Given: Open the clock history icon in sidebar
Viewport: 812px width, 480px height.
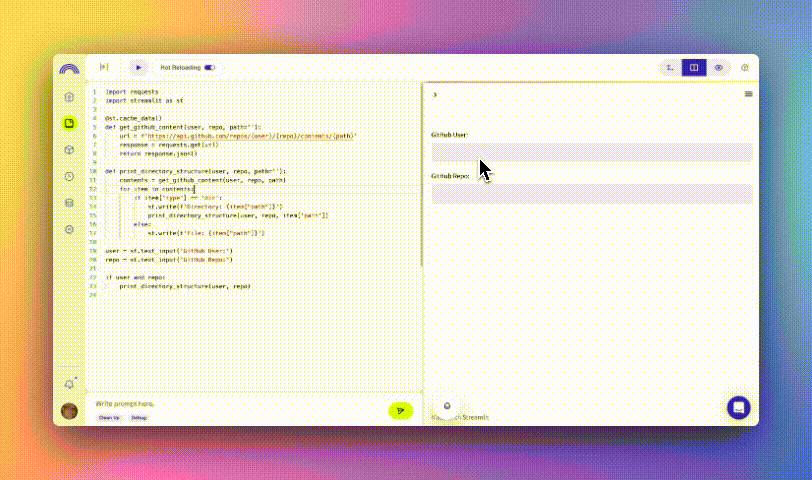Looking at the screenshot, I should pos(69,176).
